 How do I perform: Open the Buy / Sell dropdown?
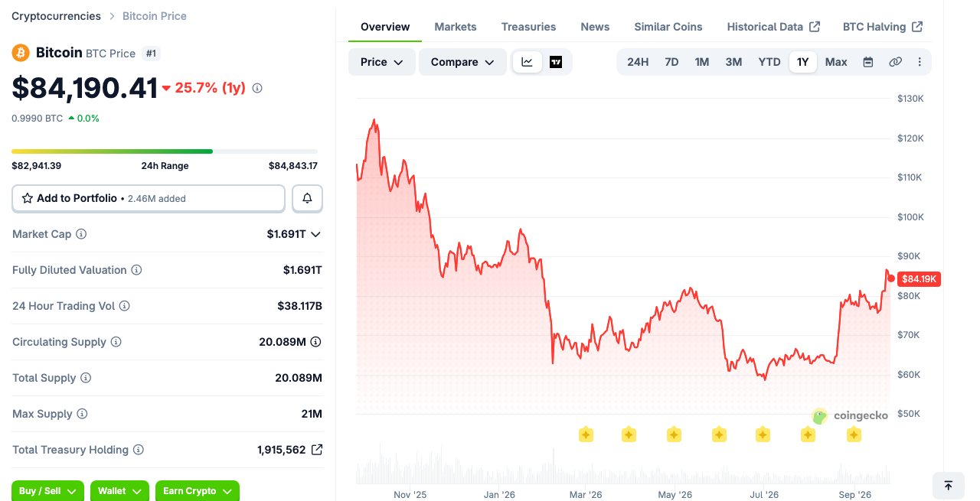tap(47, 491)
